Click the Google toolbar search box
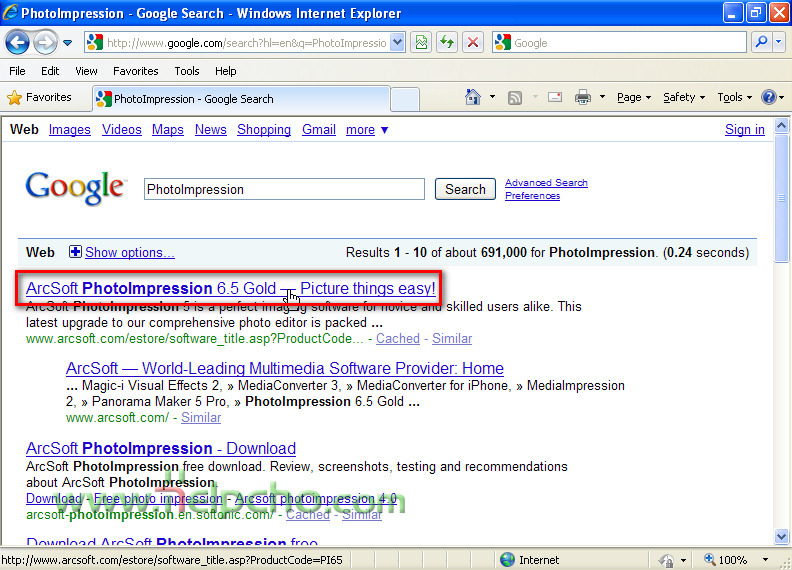This screenshot has height=570, width=792. click(619, 43)
